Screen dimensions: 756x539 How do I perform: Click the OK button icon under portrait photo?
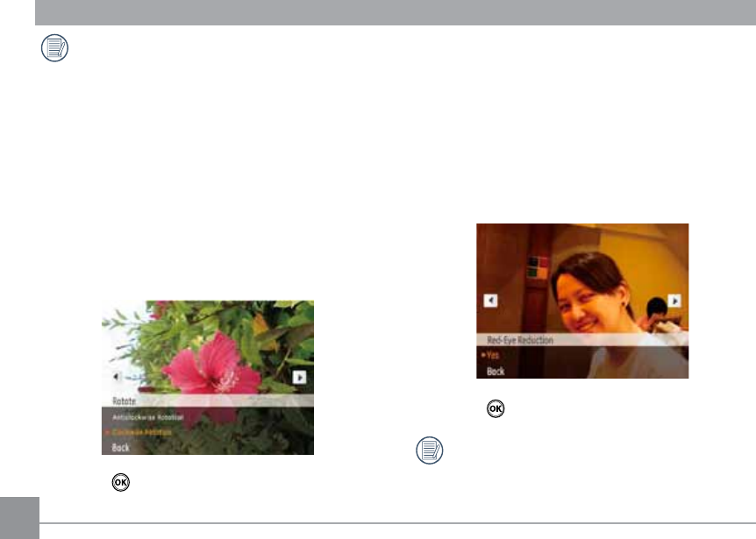[x=496, y=408]
